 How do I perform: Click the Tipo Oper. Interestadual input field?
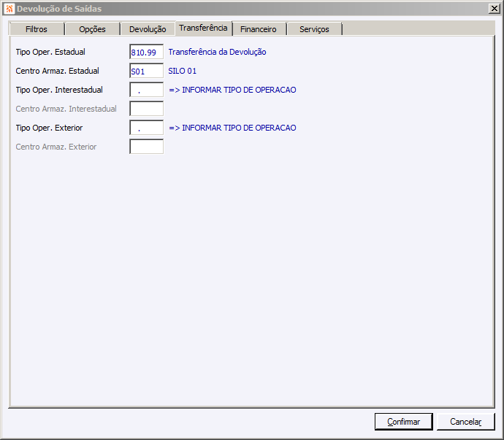click(x=147, y=90)
